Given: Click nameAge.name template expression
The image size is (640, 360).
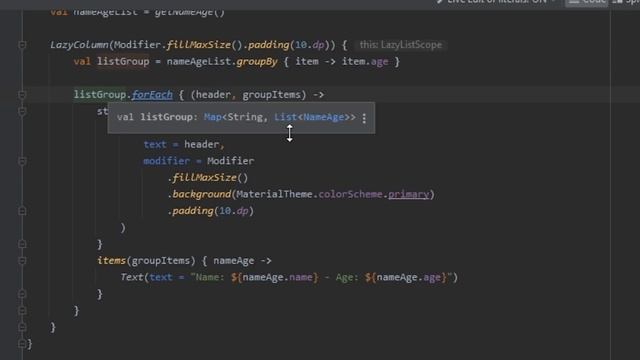Looking at the screenshot, I should click(x=274, y=278).
